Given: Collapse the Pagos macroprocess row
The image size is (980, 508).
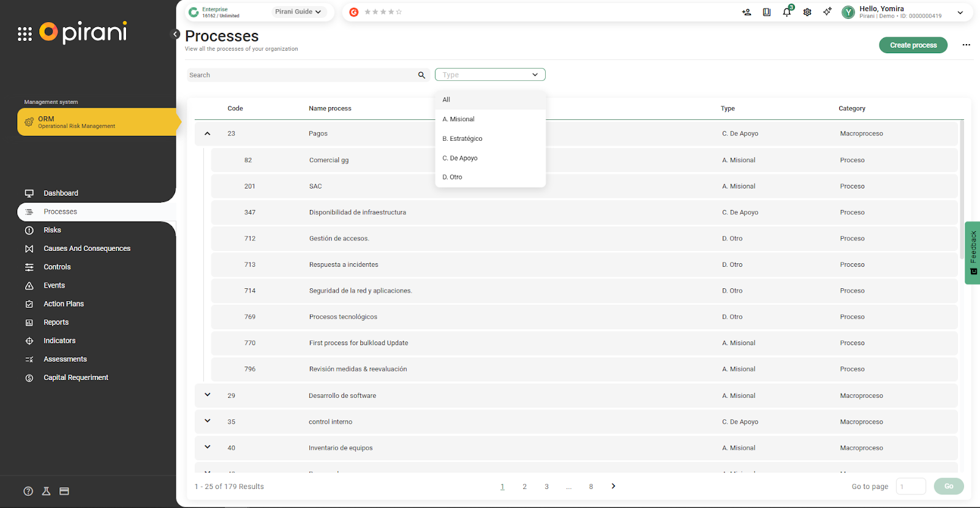Looking at the screenshot, I should click(x=208, y=133).
